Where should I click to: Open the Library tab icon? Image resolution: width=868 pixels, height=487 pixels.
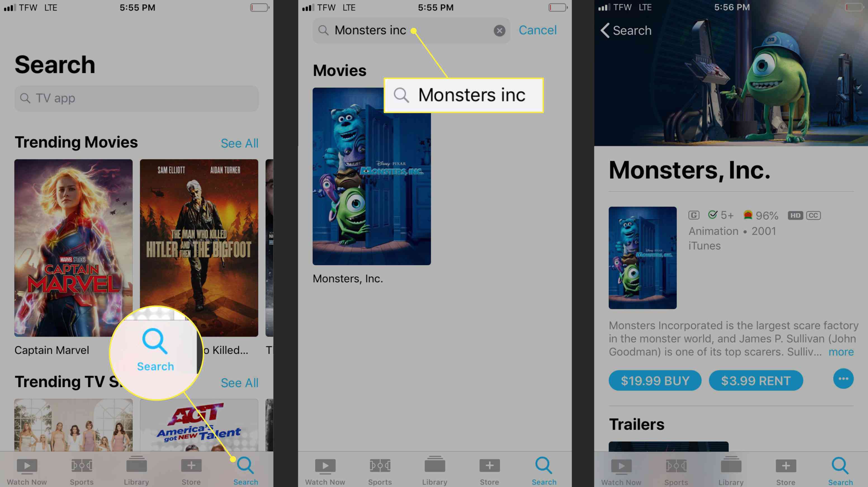pyautogui.click(x=135, y=467)
